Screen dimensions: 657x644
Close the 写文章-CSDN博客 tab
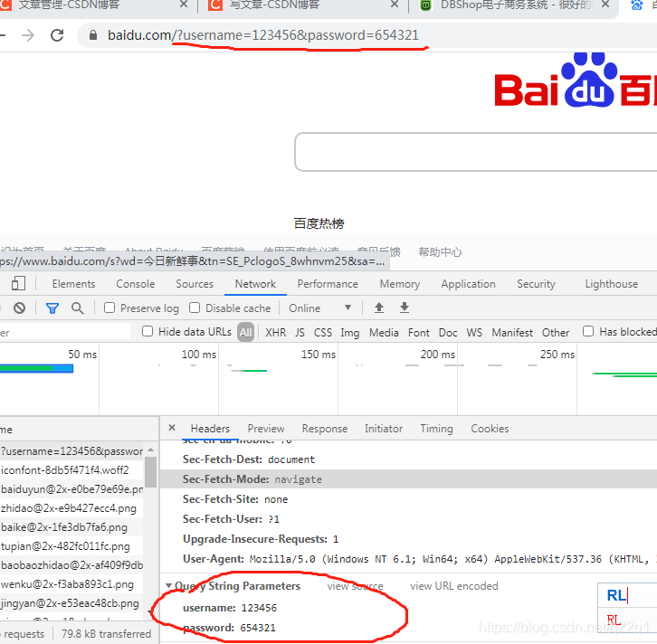coord(395,5)
